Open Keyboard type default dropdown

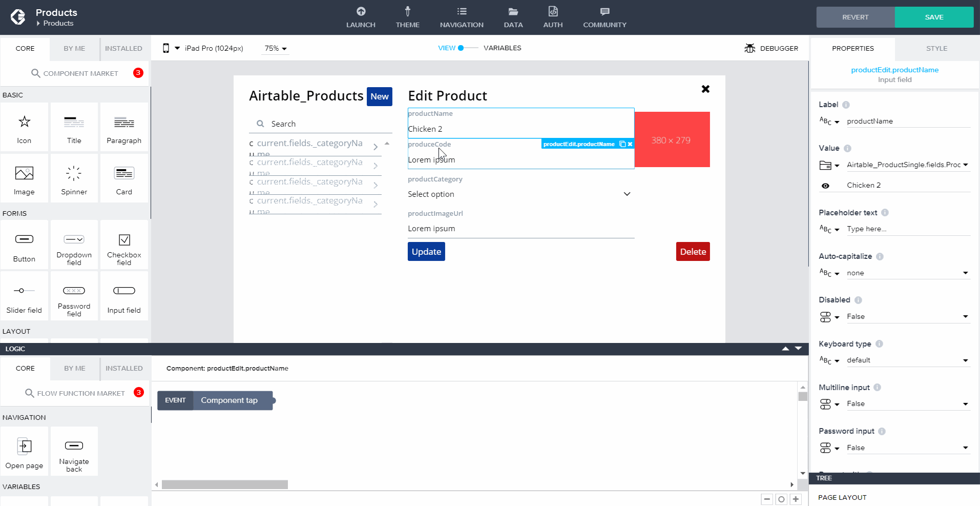pos(908,360)
